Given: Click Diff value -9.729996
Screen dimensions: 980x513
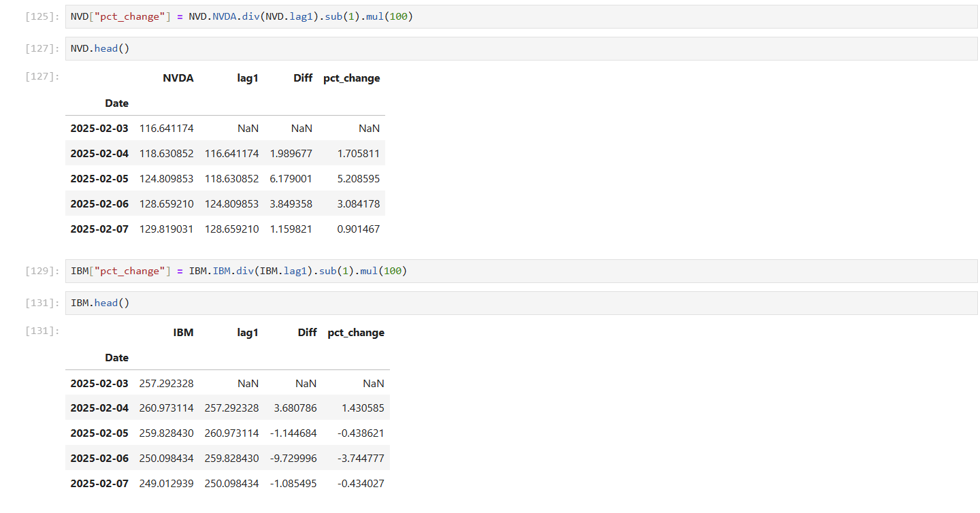Looking at the screenshot, I should point(293,458).
